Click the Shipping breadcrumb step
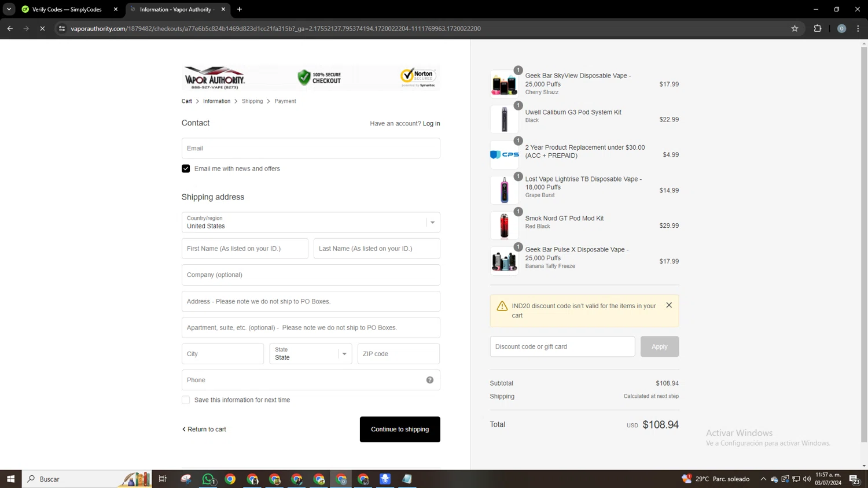Viewport: 868px width, 488px height. (x=252, y=101)
